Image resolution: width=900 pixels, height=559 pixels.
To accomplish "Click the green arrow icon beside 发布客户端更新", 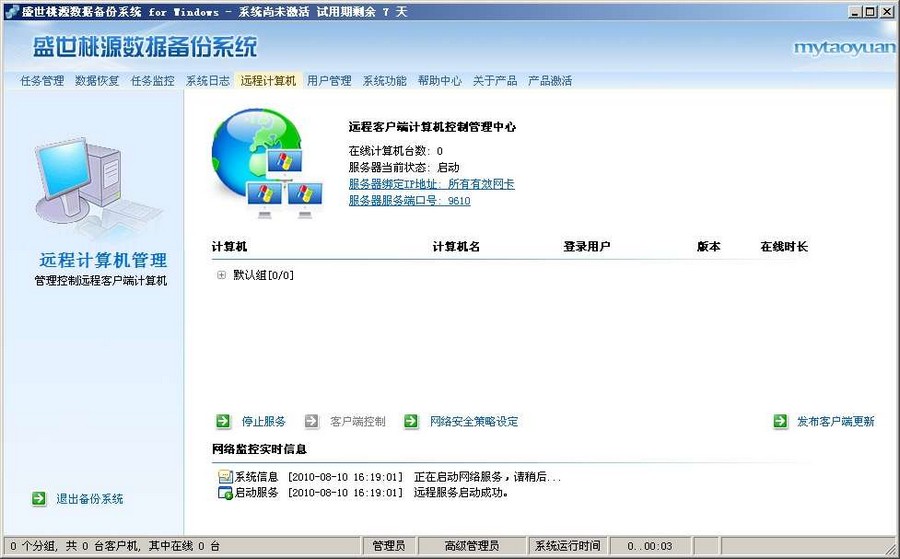I will coord(780,421).
